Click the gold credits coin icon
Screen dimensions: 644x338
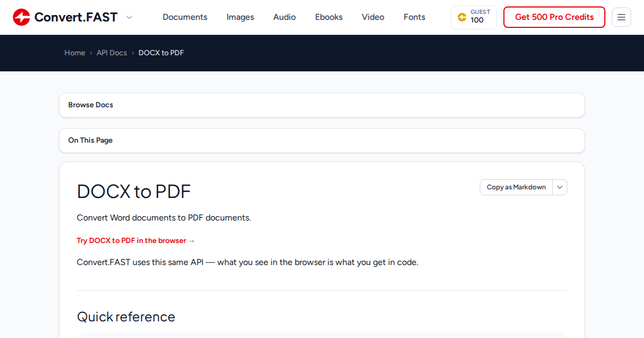(462, 17)
